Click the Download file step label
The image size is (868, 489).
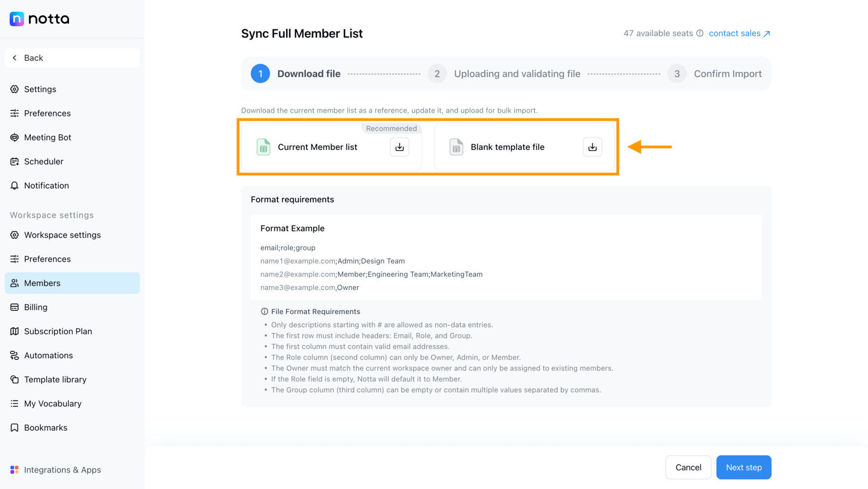tap(309, 74)
